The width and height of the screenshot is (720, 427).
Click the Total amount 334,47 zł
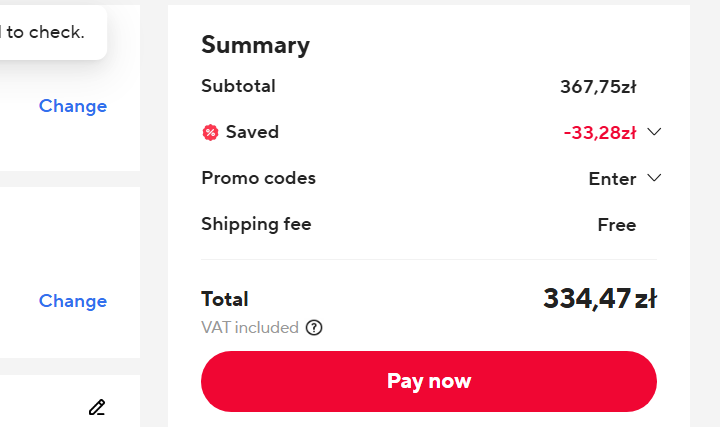tap(599, 298)
